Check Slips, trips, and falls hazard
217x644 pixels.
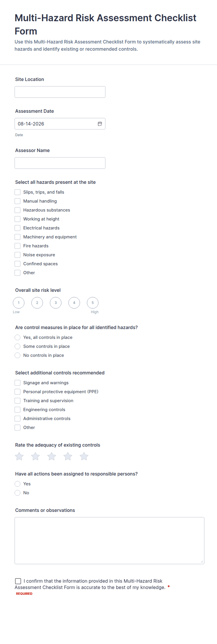tap(17, 192)
